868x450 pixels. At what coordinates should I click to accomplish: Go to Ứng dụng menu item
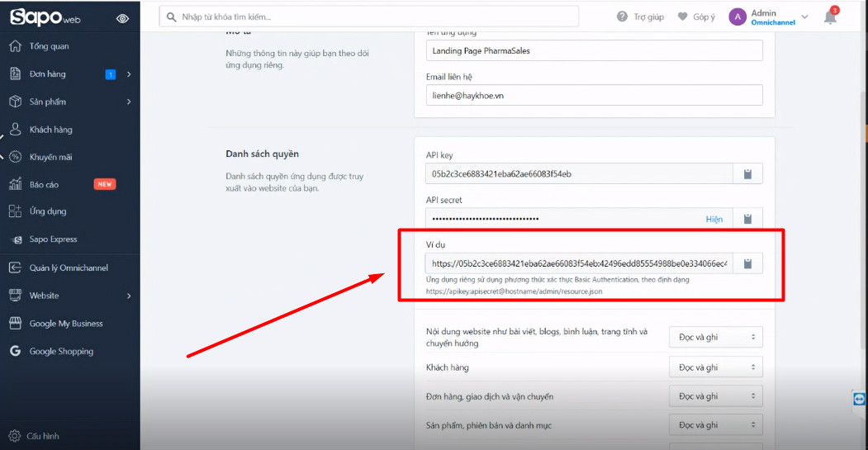click(x=48, y=211)
